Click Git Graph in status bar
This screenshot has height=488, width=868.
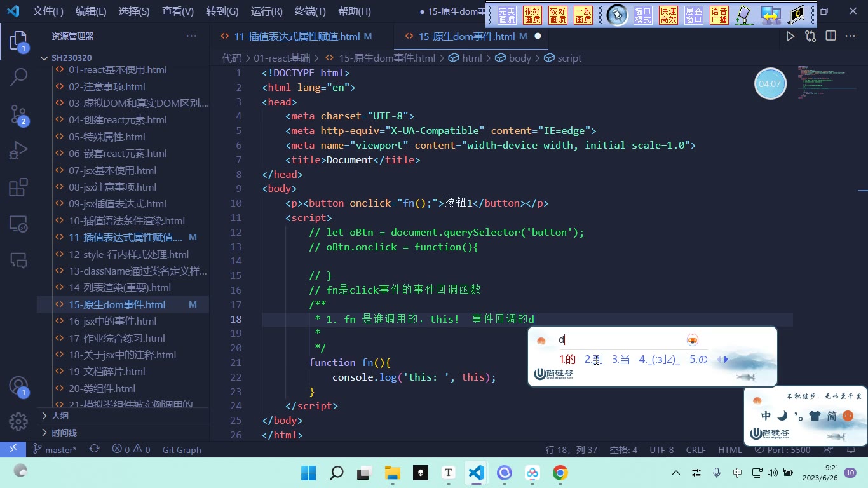point(182,449)
